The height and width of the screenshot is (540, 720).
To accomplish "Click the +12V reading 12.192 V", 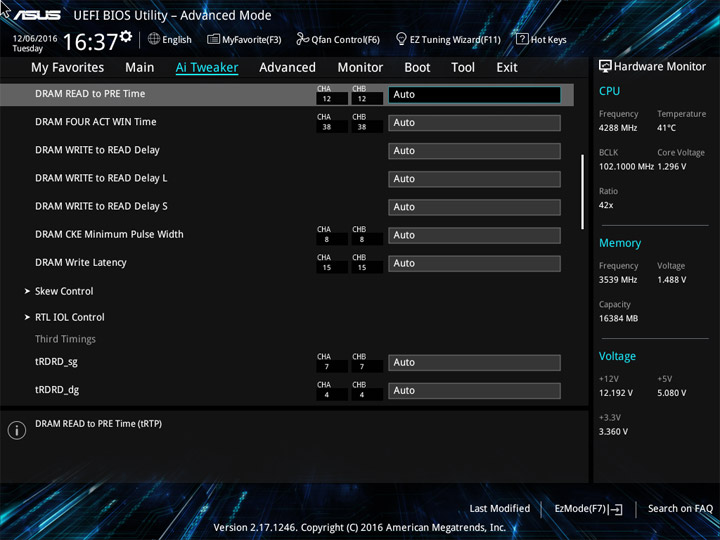I will click(615, 393).
